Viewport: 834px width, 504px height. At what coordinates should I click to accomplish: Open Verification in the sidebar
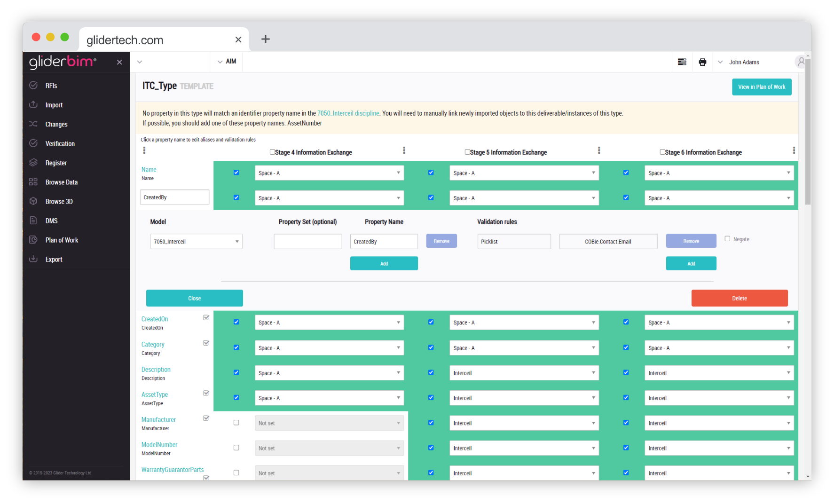(x=60, y=144)
